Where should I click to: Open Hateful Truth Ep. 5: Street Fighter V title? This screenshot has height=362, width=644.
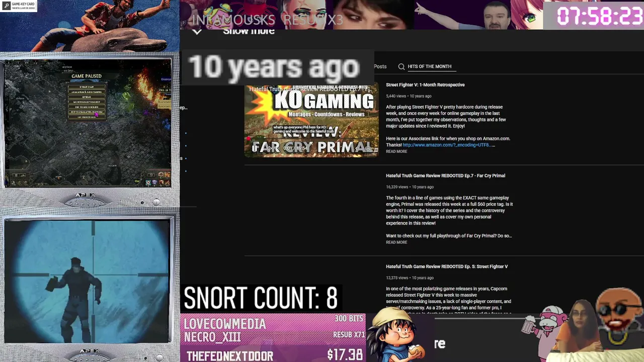(447, 267)
